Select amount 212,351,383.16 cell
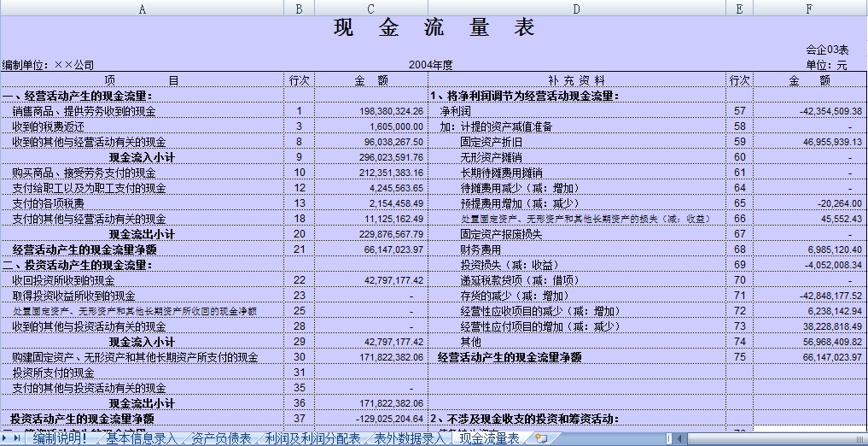 pos(371,173)
